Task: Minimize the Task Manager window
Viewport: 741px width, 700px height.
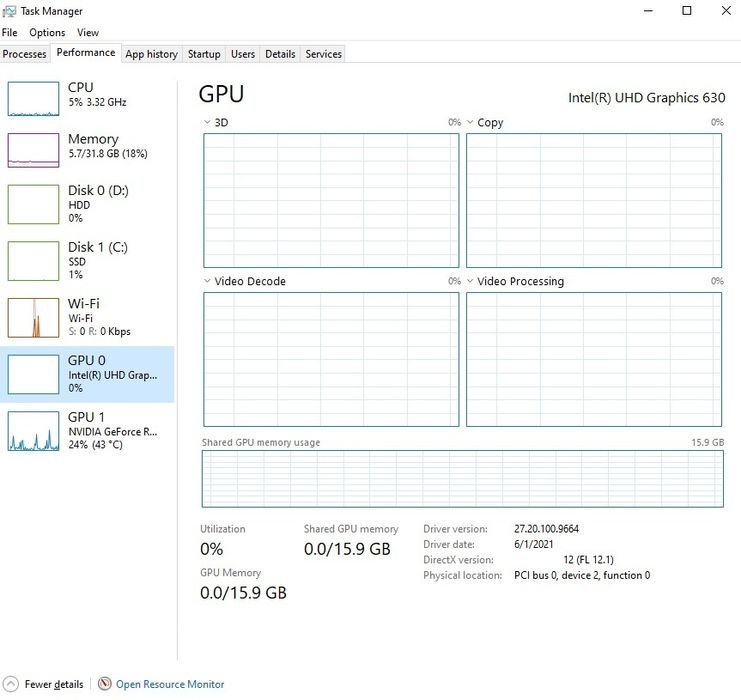Action: (648, 10)
